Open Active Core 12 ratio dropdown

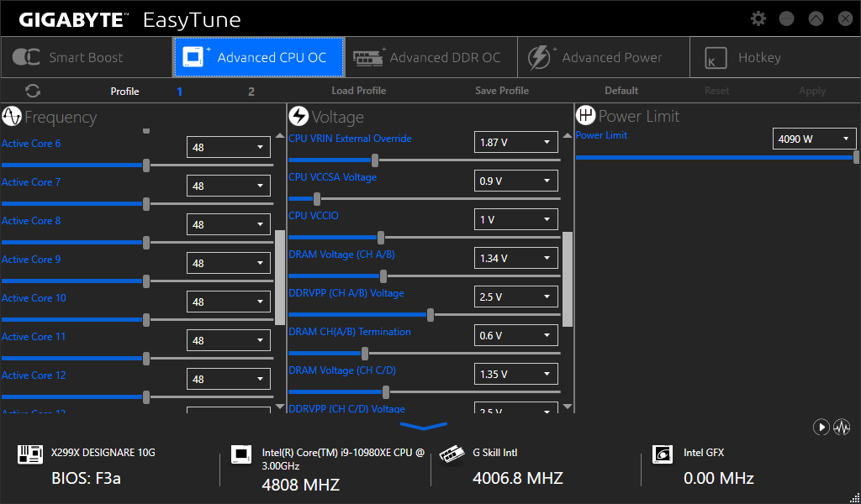click(229, 379)
